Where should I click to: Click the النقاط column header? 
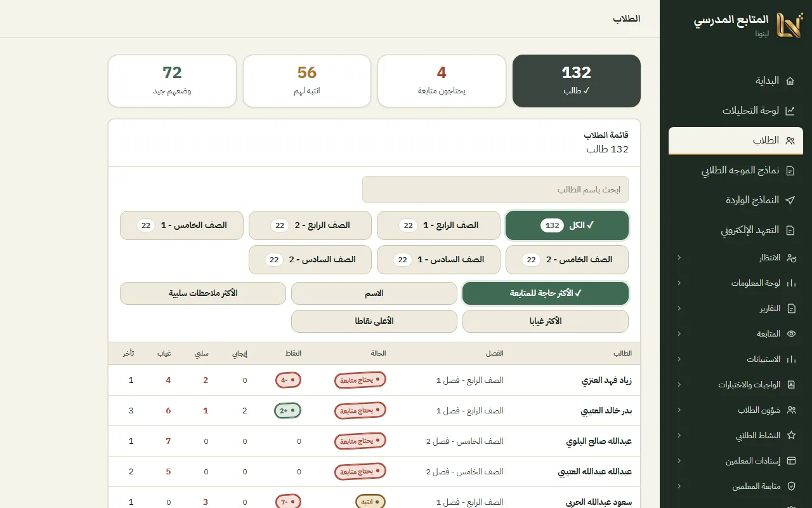pyautogui.click(x=292, y=353)
